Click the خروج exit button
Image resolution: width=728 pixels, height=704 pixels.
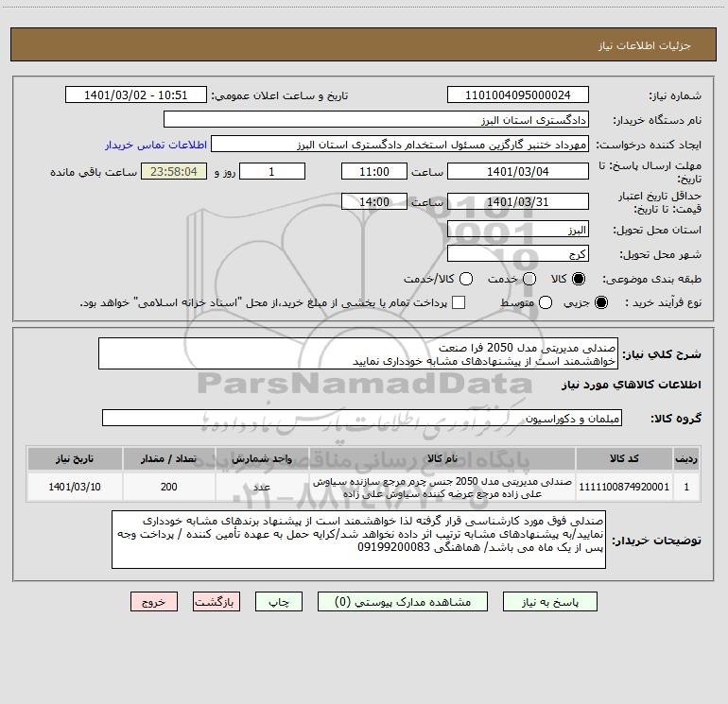pyautogui.click(x=154, y=602)
